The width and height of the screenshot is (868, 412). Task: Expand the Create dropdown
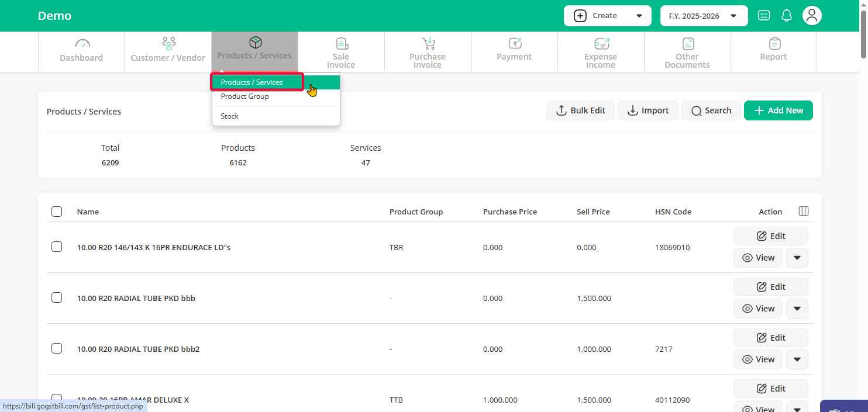coord(607,16)
